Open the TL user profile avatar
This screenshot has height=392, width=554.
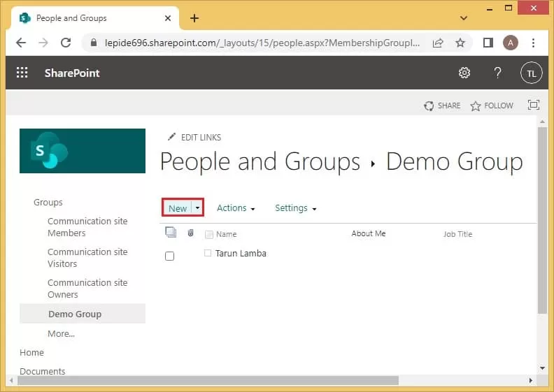click(x=532, y=73)
